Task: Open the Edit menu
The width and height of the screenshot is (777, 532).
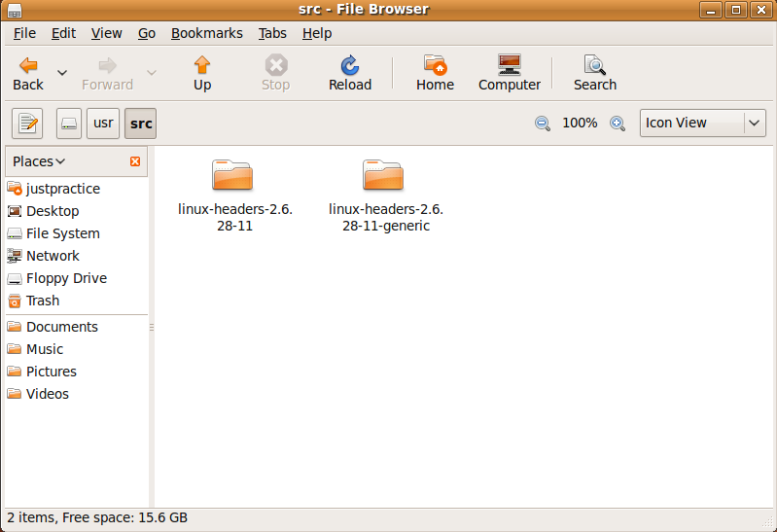Action: click(63, 33)
